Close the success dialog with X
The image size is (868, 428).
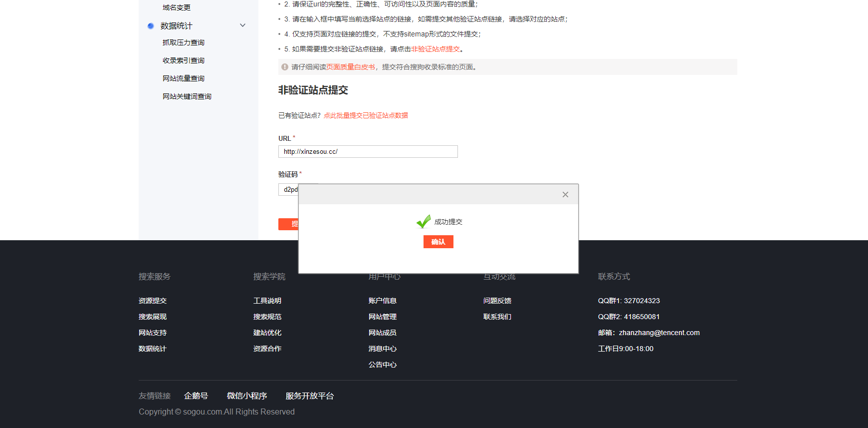coord(565,195)
